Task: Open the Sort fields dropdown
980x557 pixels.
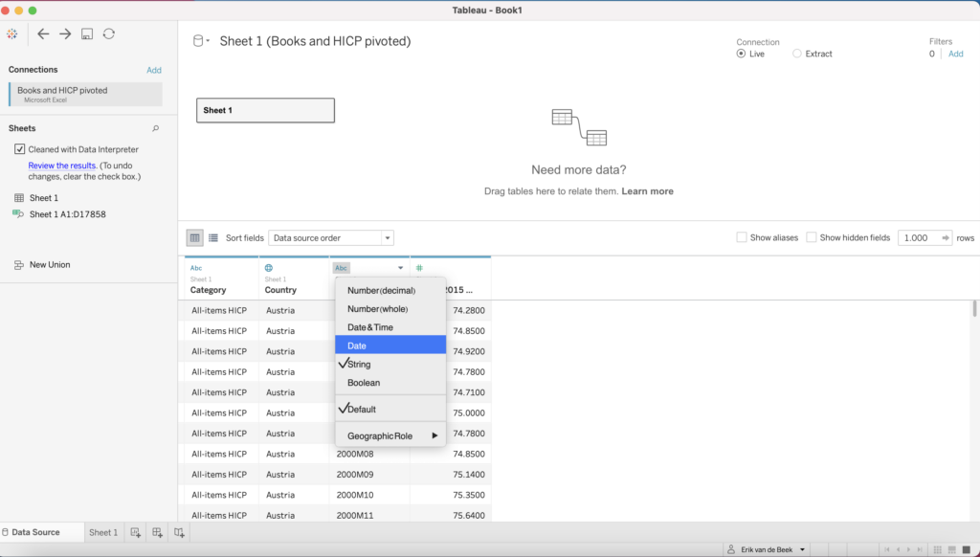Action: [330, 237]
